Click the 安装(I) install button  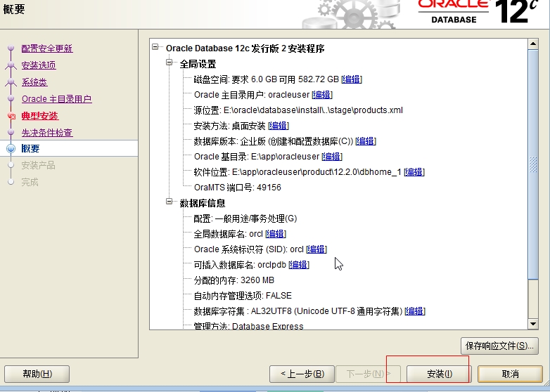coord(439,374)
